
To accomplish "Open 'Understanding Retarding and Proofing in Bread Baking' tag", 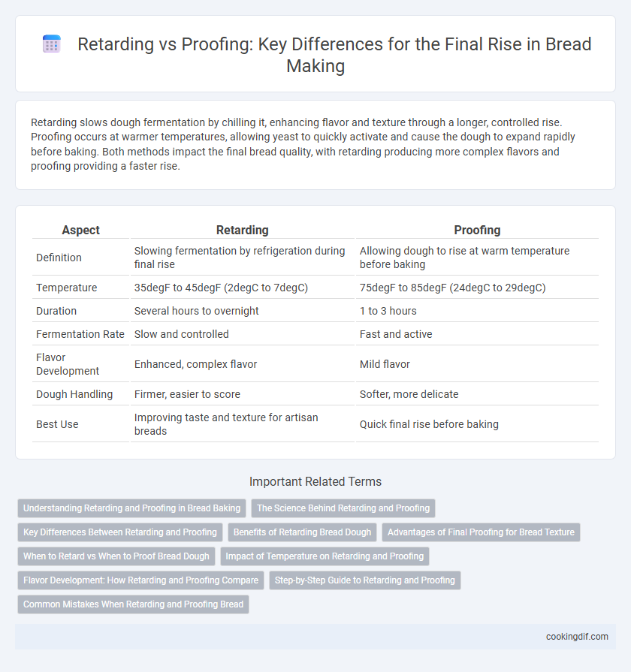I will point(131,508).
